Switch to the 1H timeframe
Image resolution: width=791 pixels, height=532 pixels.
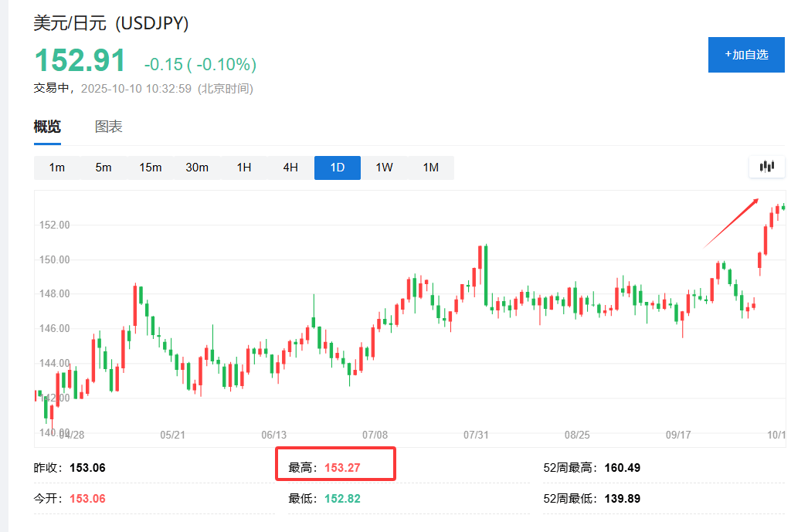(244, 168)
